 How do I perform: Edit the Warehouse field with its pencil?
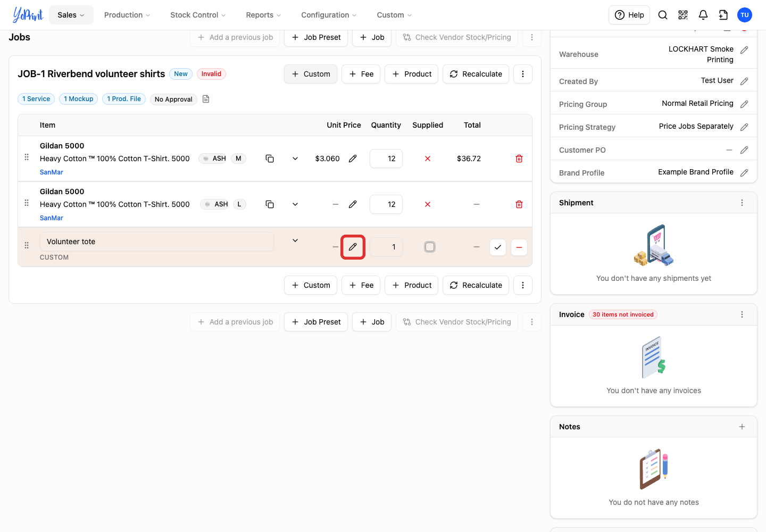coord(744,50)
